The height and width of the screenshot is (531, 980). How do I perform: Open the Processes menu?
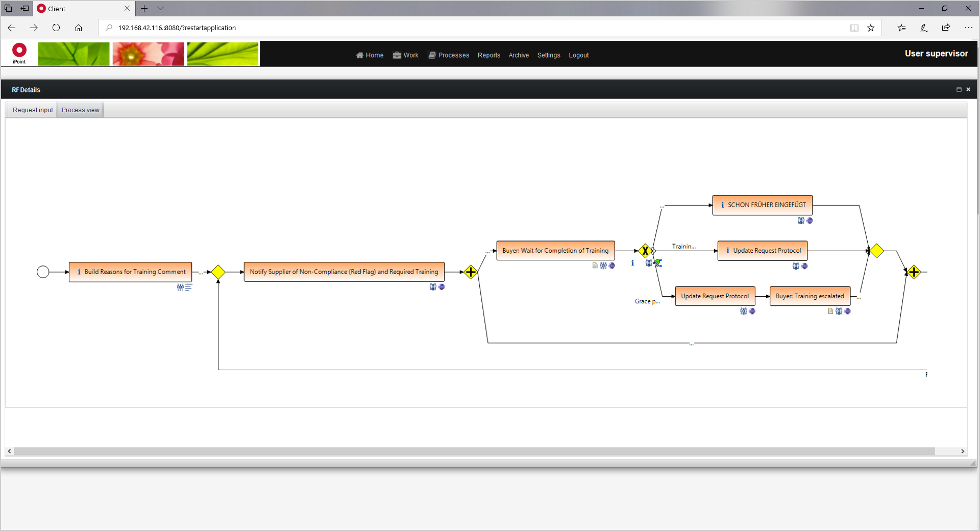pyautogui.click(x=449, y=55)
